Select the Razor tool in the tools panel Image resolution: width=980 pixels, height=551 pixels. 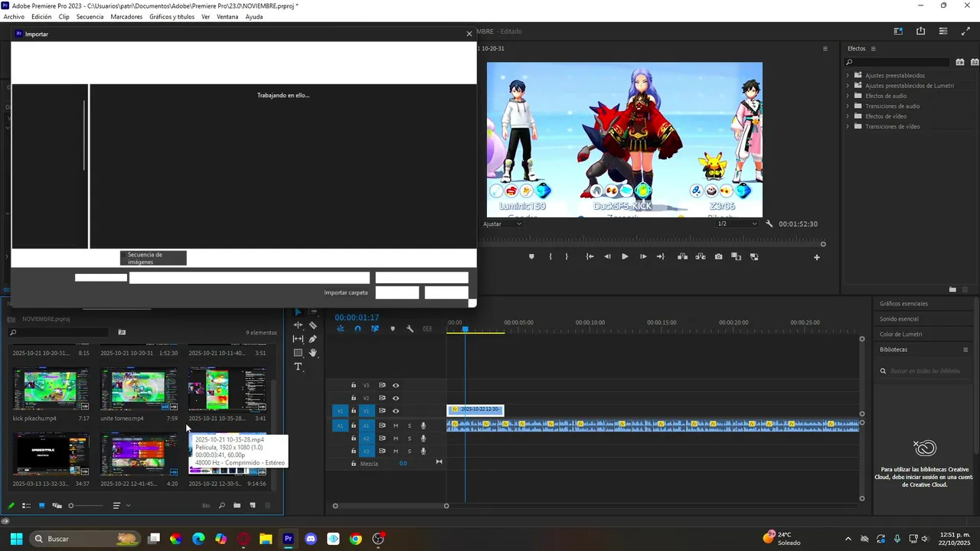point(312,325)
